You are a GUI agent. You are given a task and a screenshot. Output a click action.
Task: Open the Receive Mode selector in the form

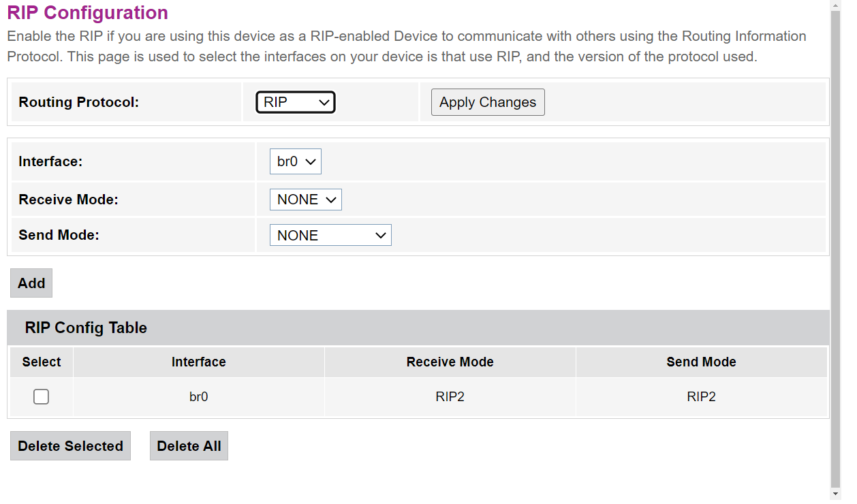(x=305, y=200)
